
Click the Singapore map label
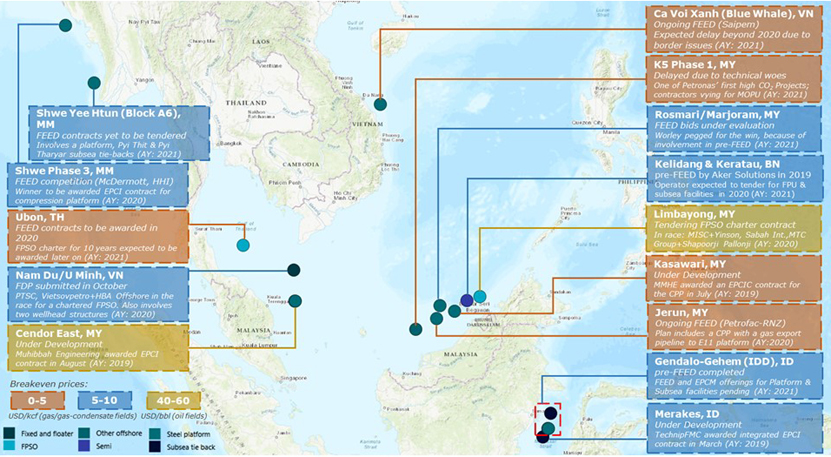point(294,378)
